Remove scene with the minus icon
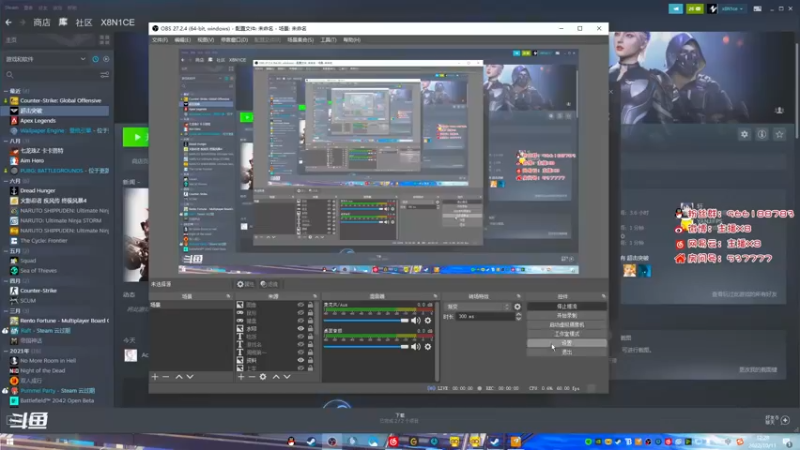 point(166,377)
